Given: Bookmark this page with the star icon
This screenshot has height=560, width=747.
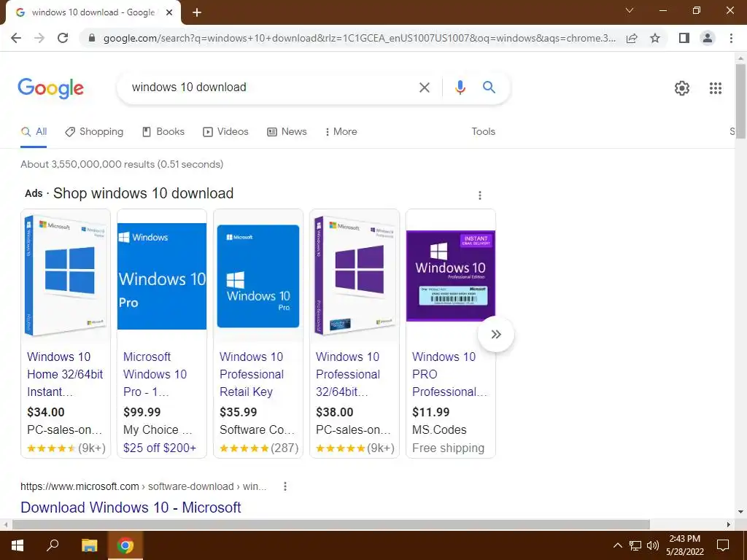Looking at the screenshot, I should click(x=655, y=38).
